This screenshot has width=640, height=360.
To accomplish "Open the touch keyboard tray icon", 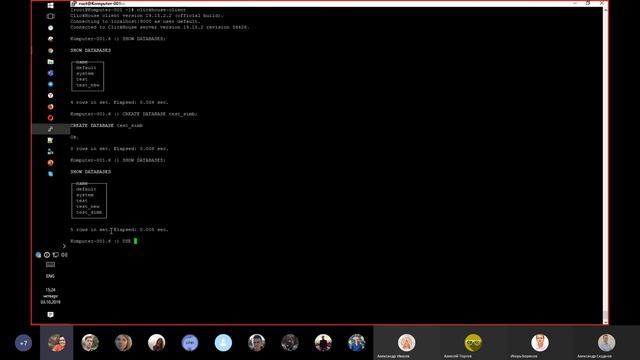I will (50, 264).
